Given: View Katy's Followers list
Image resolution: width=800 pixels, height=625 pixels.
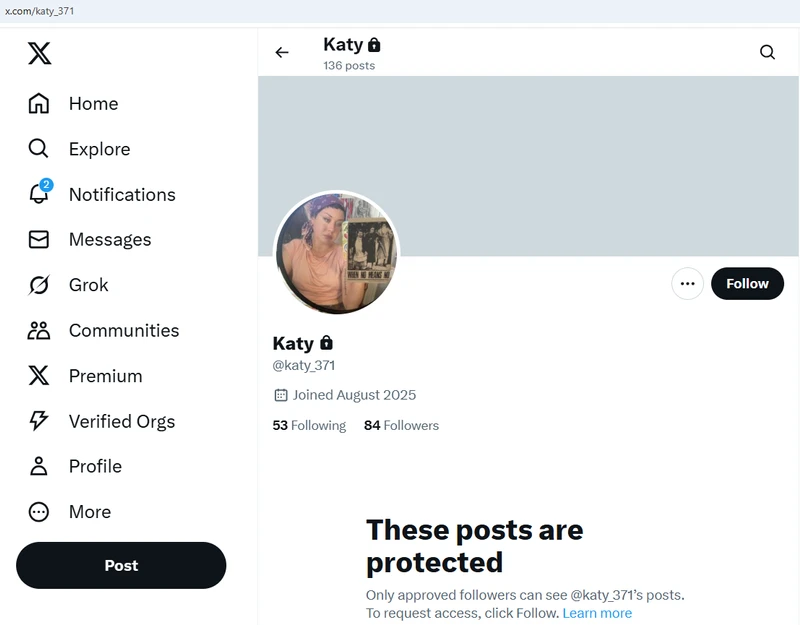Looking at the screenshot, I should click(401, 425).
